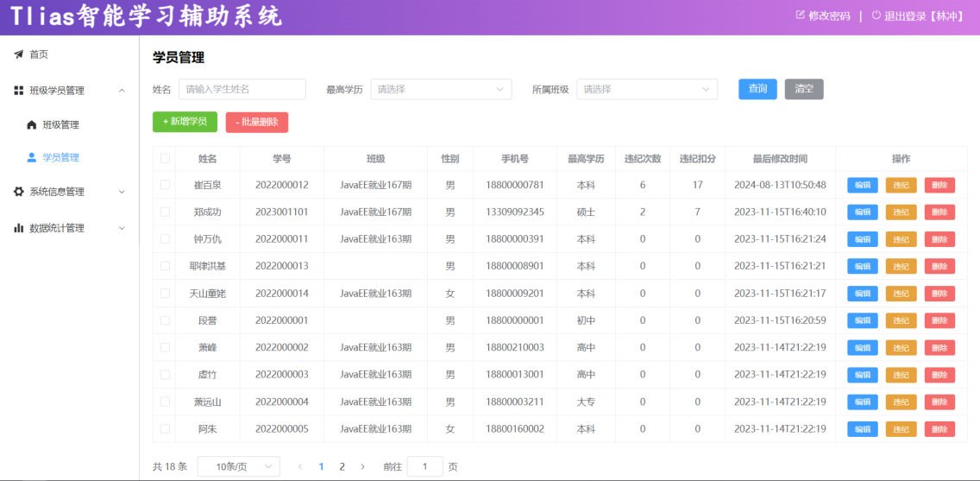Click 删除 button for 钟万仇

(x=939, y=239)
